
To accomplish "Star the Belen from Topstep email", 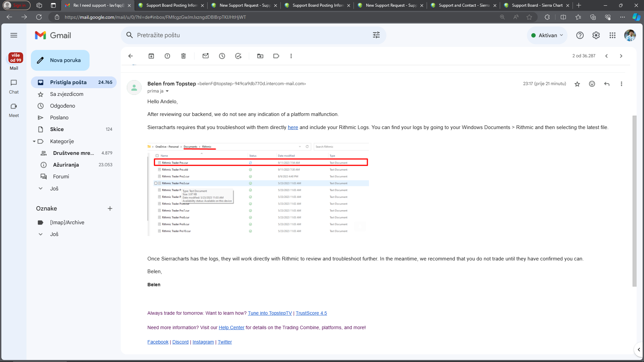I will [x=577, y=84].
